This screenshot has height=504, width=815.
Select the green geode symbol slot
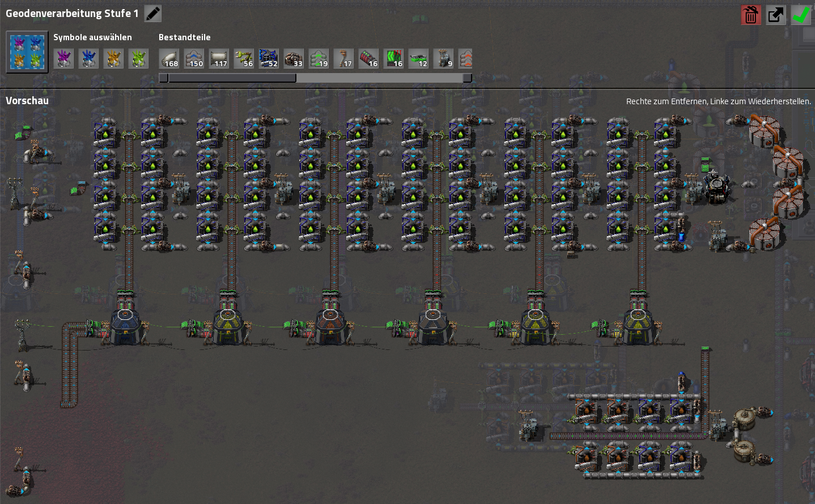click(x=138, y=58)
